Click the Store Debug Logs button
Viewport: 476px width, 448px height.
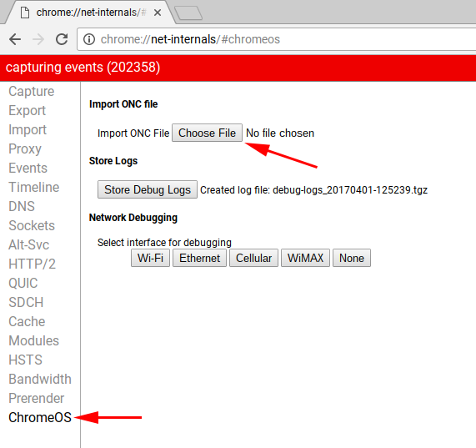[148, 189]
